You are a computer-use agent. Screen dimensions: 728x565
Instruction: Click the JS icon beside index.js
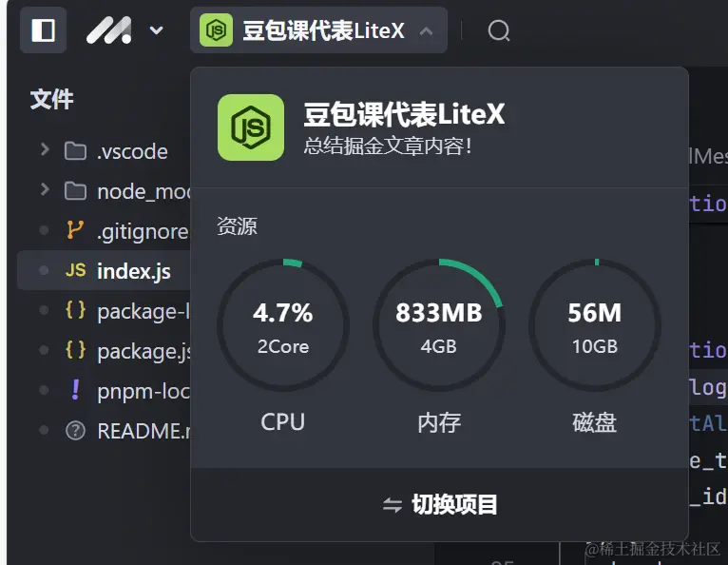pyautogui.click(x=76, y=270)
